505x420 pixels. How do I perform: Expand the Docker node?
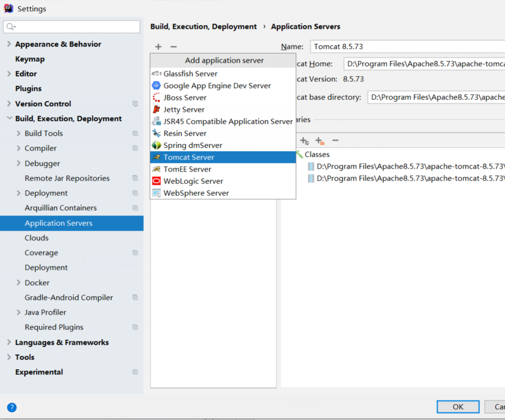tap(19, 282)
